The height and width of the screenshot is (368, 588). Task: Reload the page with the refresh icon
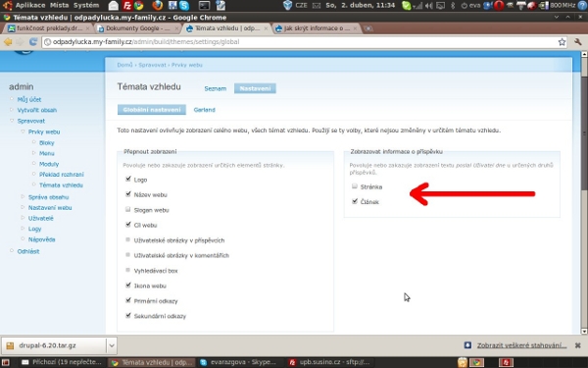(x=33, y=42)
